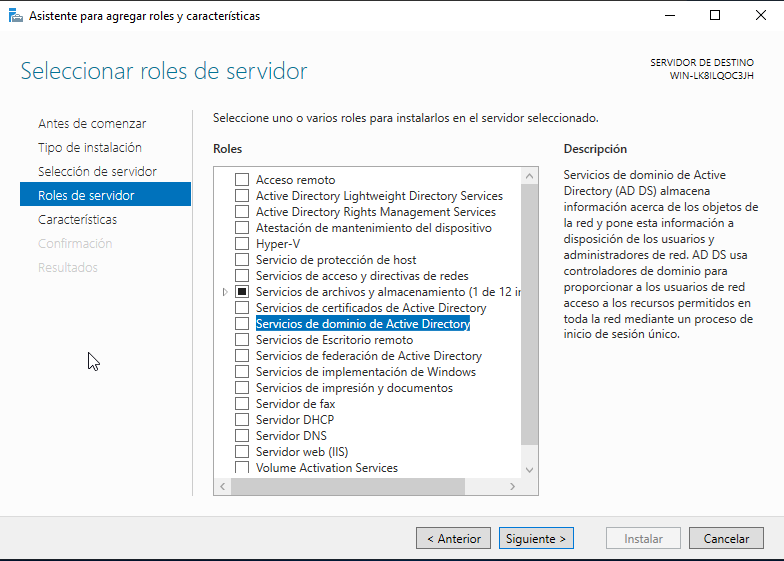The image size is (784, 561).
Task: Select Roles de servidor step
Action: pos(106,194)
